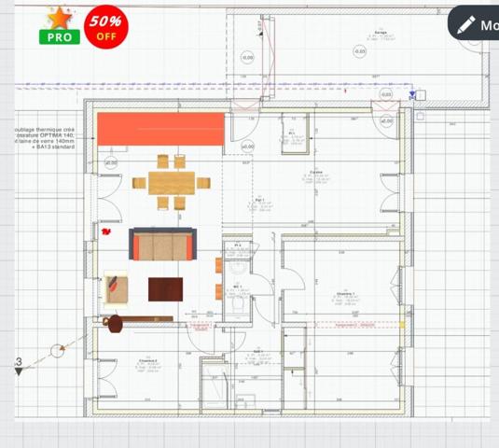The height and width of the screenshot is (448, 499).
Task: Select the long wooden wall shelf
Action: (147, 319)
